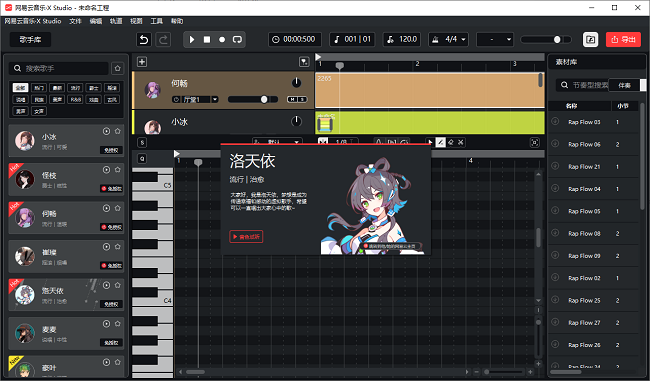This screenshot has width=650, height=381.
Task: Select the pencil draw tool in editor
Action: pyautogui.click(x=441, y=142)
